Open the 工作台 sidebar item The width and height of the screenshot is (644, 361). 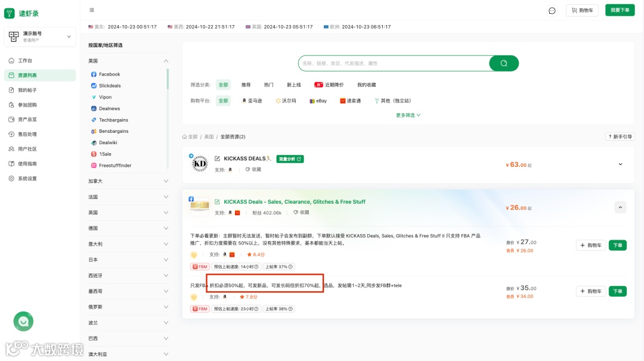[40, 61]
